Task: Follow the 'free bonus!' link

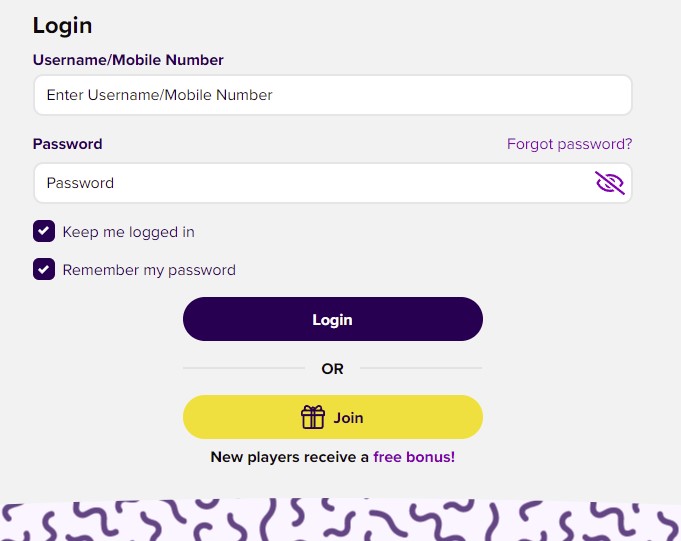Action: tap(414, 457)
